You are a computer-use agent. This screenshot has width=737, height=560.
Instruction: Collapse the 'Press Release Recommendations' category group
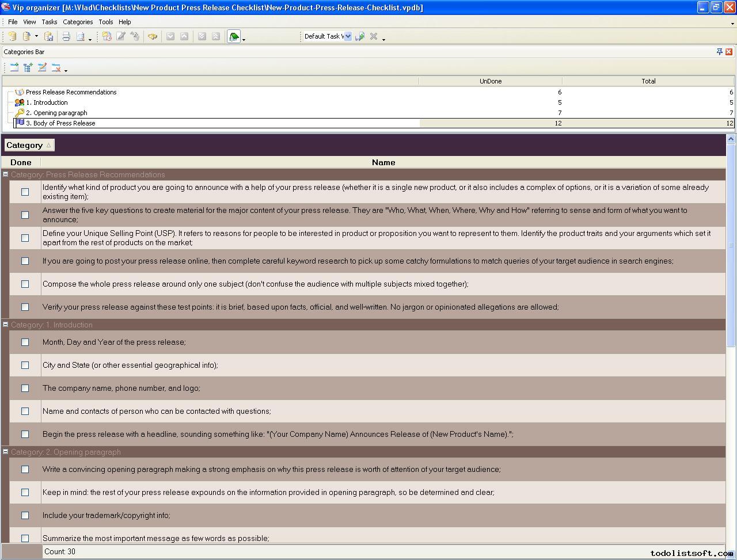(x=5, y=174)
